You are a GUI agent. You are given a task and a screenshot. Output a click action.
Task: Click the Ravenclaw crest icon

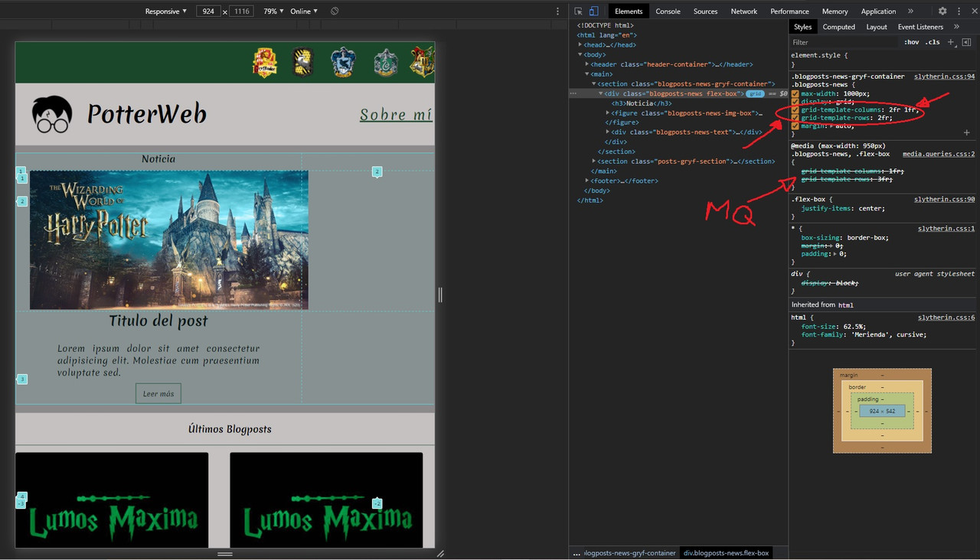[343, 63]
